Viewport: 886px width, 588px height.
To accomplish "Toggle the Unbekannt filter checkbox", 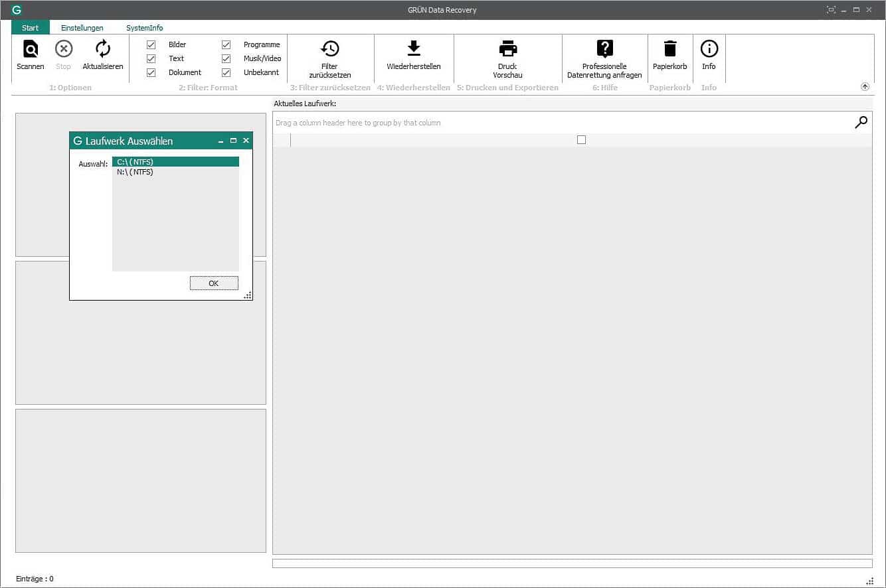I will tap(226, 72).
